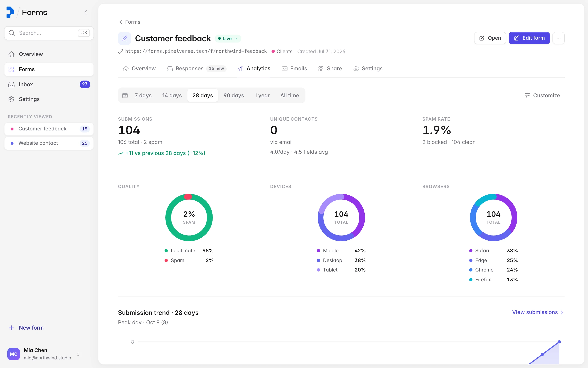Click the Search input field

tap(49, 33)
